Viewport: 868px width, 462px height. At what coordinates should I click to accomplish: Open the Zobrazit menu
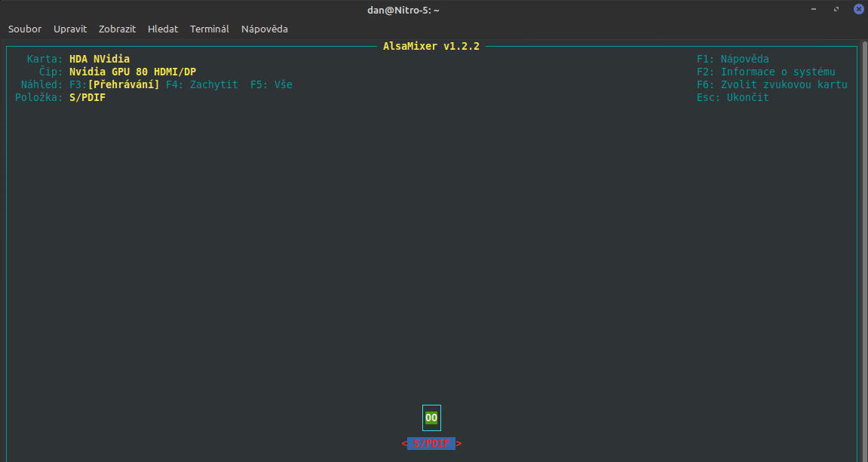pos(117,29)
